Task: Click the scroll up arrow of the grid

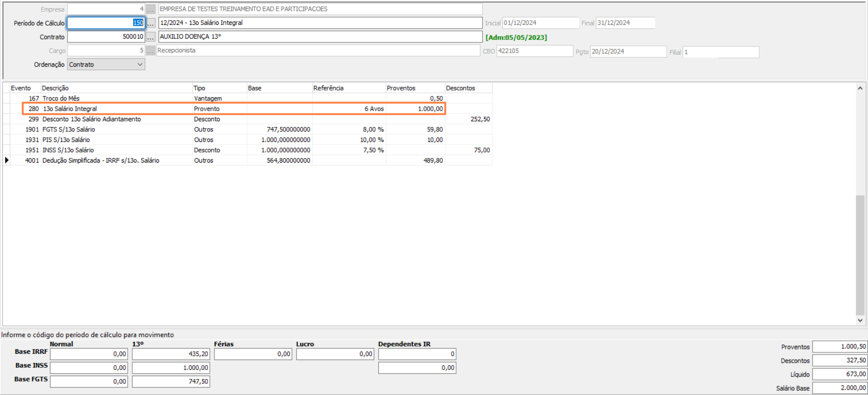Action: point(860,88)
